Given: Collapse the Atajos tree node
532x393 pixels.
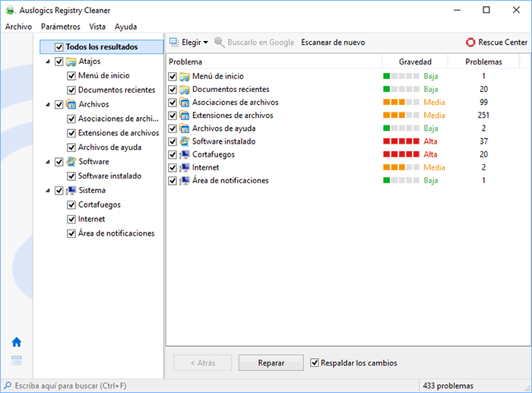Looking at the screenshot, I should (x=48, y=62).
